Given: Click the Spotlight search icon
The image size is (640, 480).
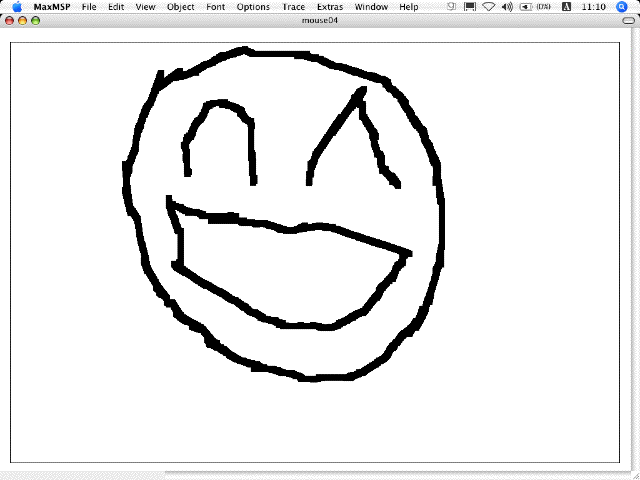Looking at the screenshot, I should [622, 7].
